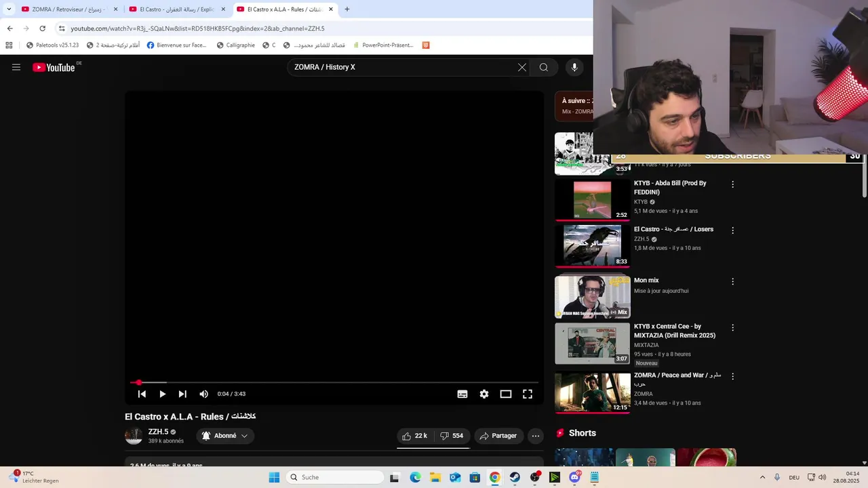Open Discord from the taskbar
The image size is (868, 488).
pos(575,477)
